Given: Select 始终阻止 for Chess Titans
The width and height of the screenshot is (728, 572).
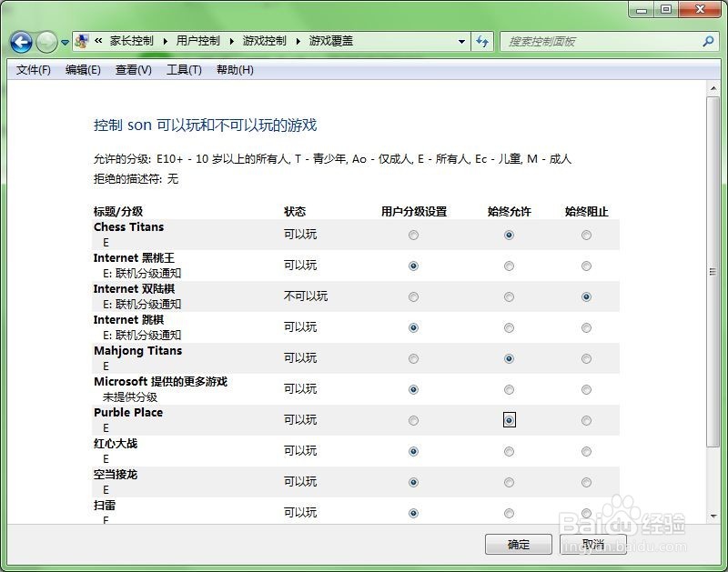Looking at the screenshot, I should (586, 236).
